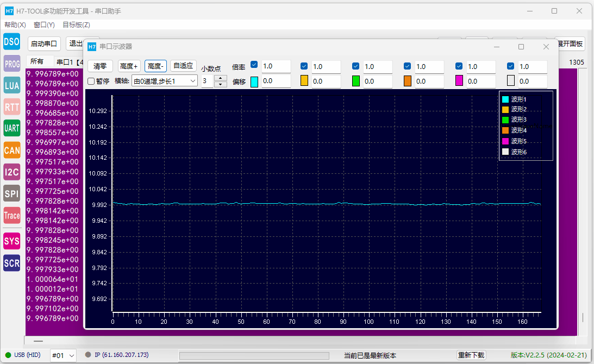Click the 自适应 auto-fit button
Image resolution: width=594 pixels, height=364 pixels.
pyautogui.click(x=183, y=66)
